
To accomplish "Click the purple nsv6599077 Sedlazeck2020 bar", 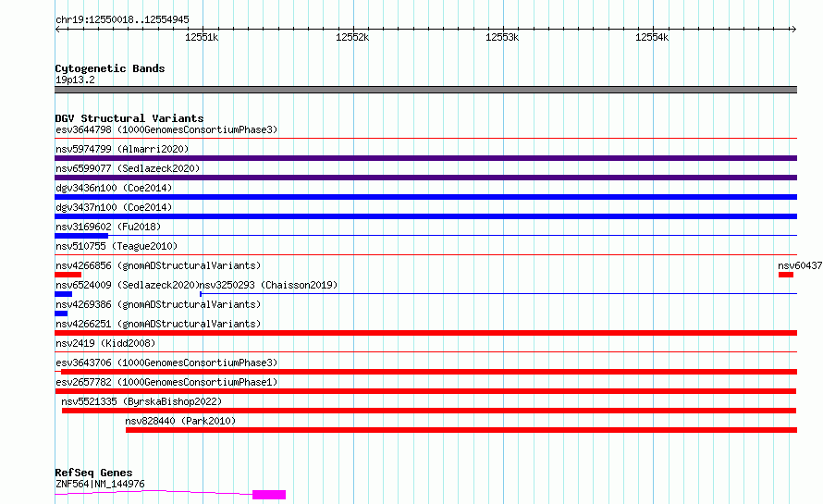I will 425,178.
